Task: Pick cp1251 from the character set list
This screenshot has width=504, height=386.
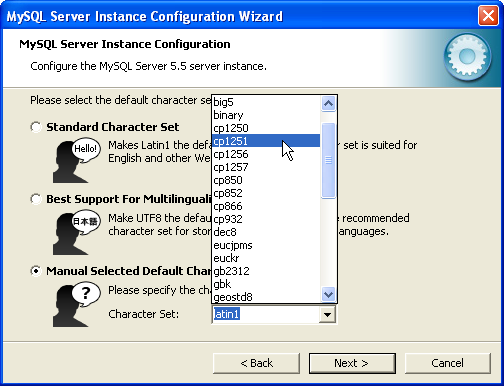Action: pos(266,141)
